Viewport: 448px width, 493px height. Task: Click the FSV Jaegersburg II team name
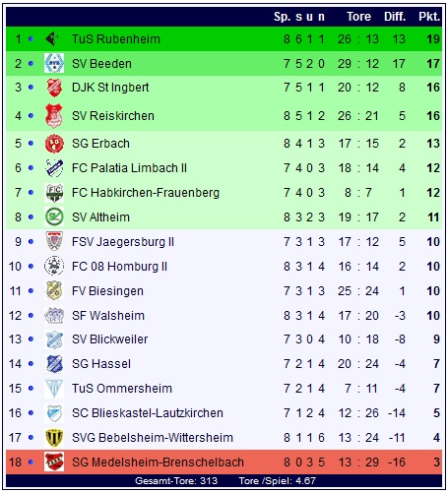point(123,242)
